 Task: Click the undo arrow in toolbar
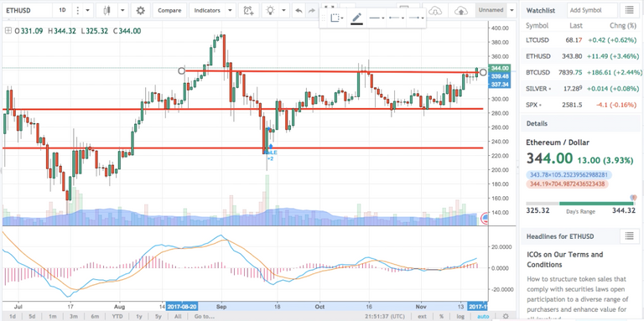[x=299, y=11]
